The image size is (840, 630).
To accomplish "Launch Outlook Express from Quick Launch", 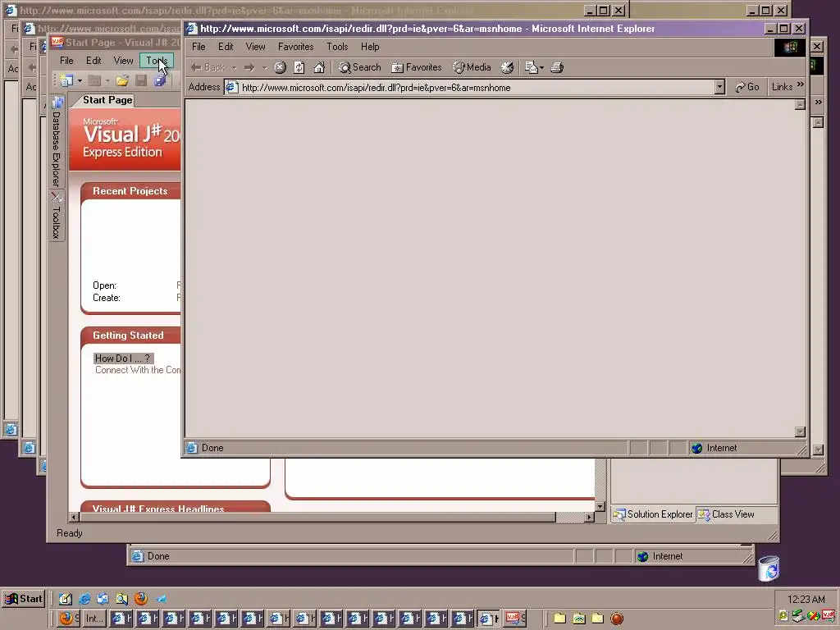I will click(103, 599).
